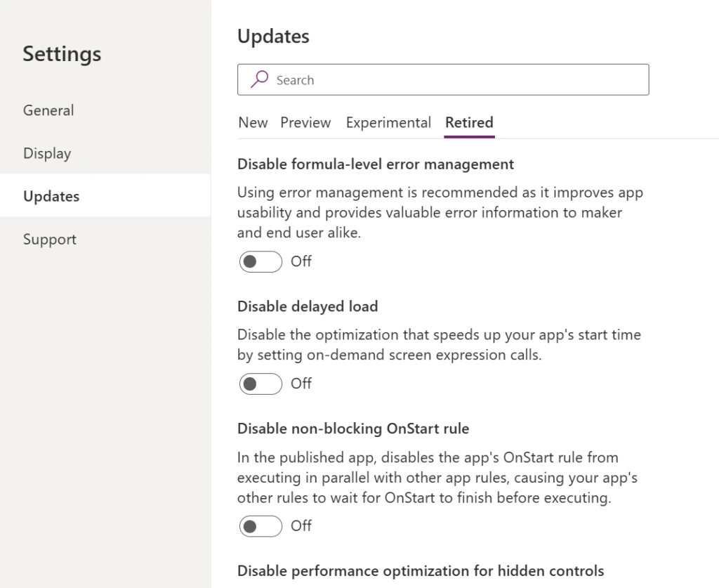
Task: Click the Disable non-blocking OnStart rule heading
Action: (353, 429)
